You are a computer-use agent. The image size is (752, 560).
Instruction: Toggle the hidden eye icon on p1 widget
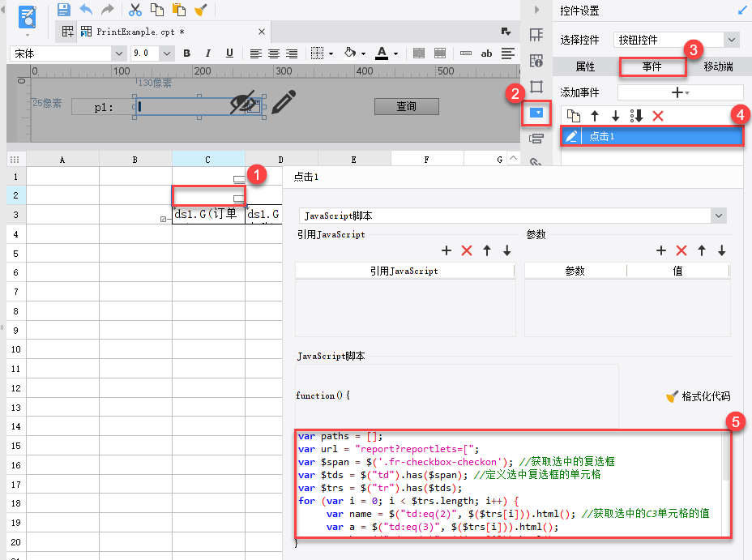pos(242,101)
